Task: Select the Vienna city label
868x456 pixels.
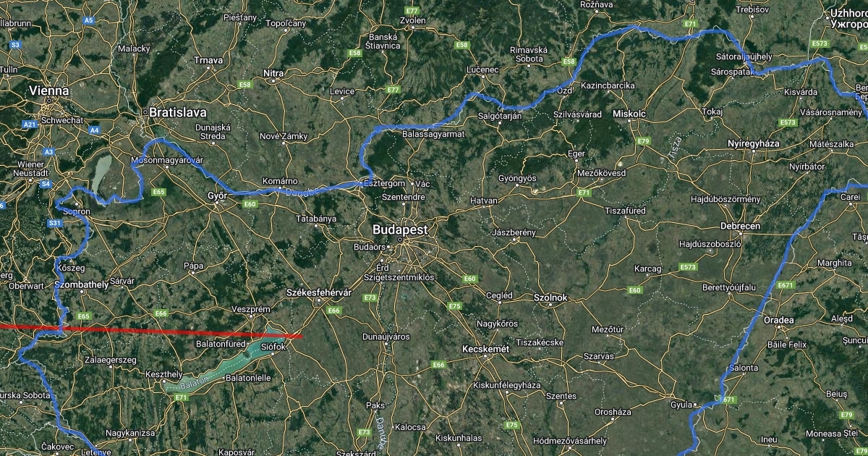Action: 49,91
